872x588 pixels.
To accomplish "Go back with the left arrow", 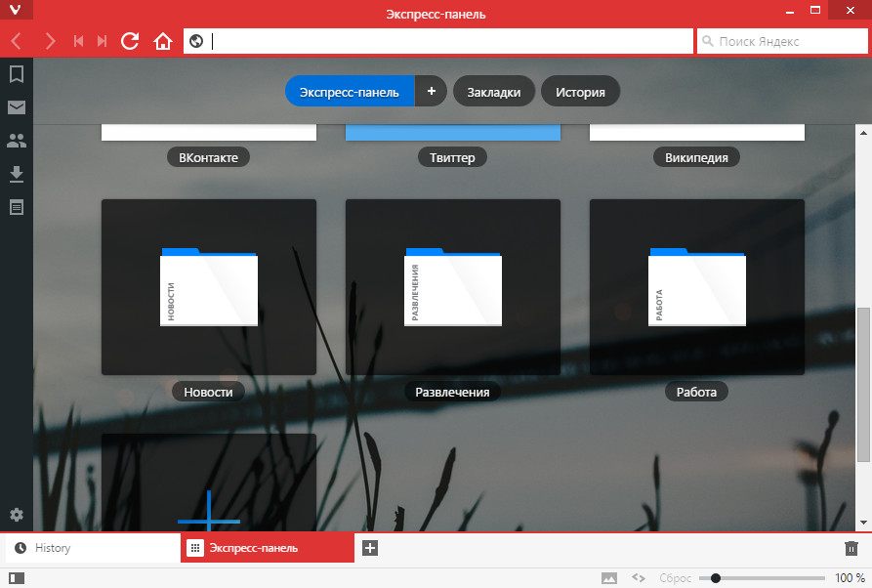I will (x=17, y=41).
